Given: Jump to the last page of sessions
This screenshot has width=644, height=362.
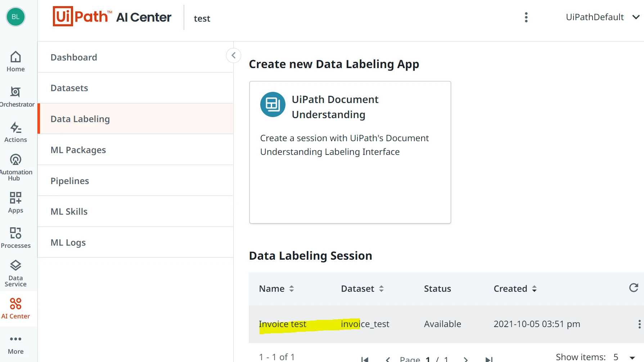Looking at the screenshot, I should [x=489, y=359].
